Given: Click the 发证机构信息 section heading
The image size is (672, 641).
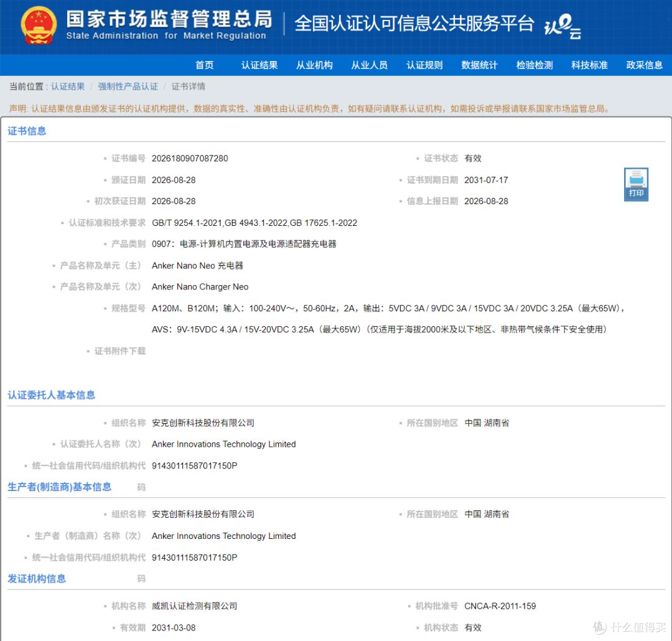Looking at the screenshot, I should pyautogui.click(x=37, y=579).
